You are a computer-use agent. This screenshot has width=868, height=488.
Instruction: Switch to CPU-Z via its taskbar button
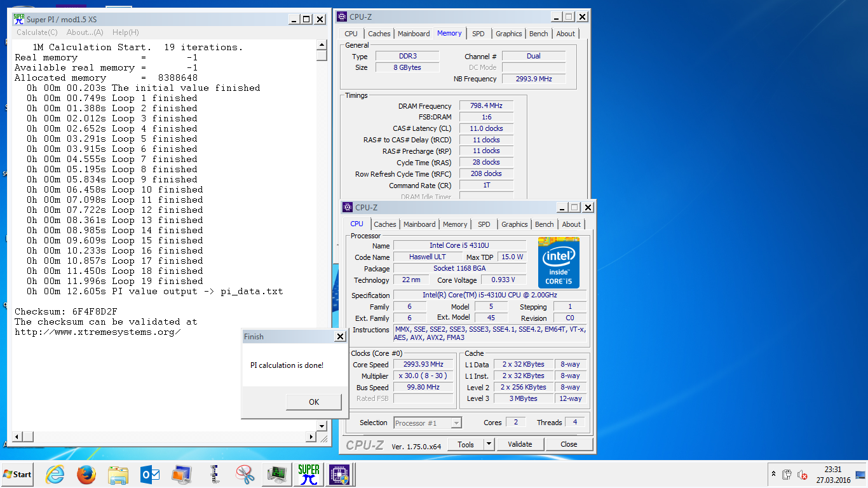point(340,474)
